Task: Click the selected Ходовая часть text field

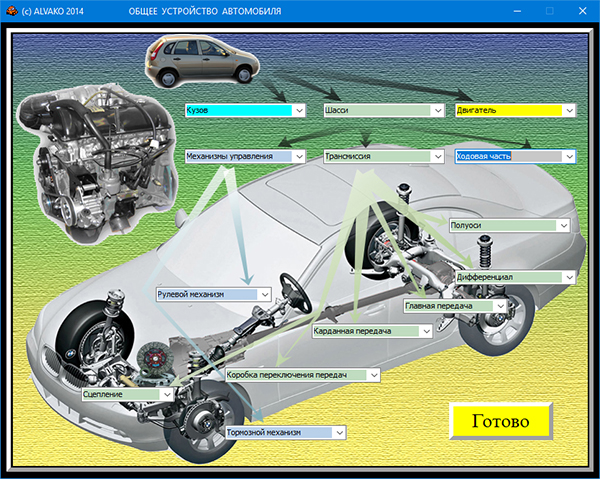Action: click(509, 156)
